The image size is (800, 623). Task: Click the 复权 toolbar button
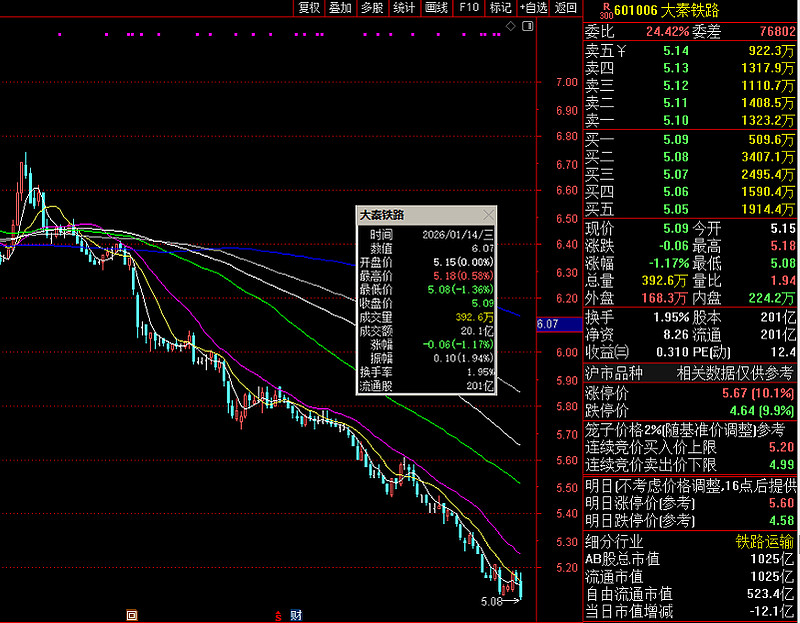[309, 8]
